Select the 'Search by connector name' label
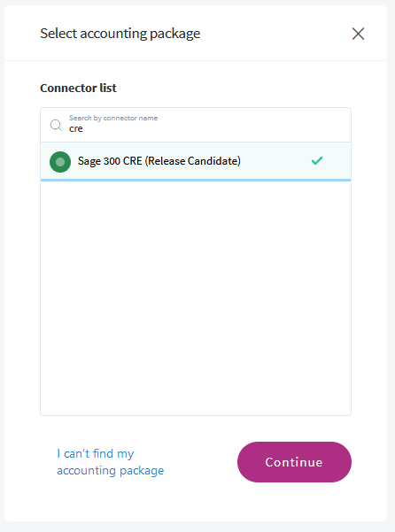The width and height of the screenshot is (395, 532). pyautogui.click(x=113, y=118)
